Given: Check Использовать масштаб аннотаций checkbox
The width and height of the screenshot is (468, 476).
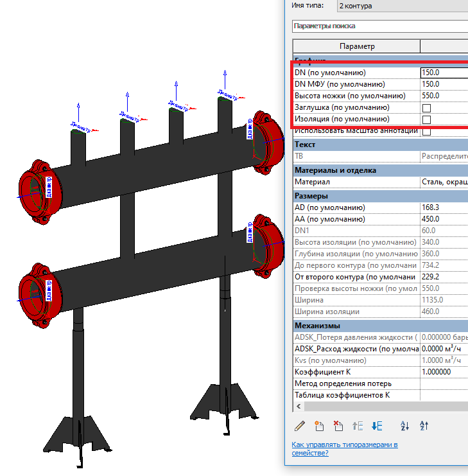Looking at the screenshot, I should [426, 131].
